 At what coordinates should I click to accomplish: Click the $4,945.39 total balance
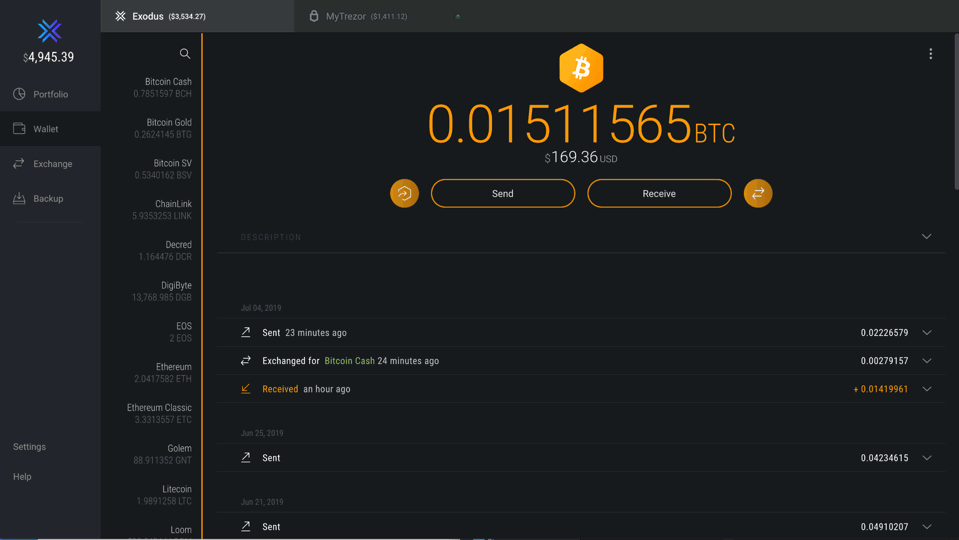coord(48,57)
